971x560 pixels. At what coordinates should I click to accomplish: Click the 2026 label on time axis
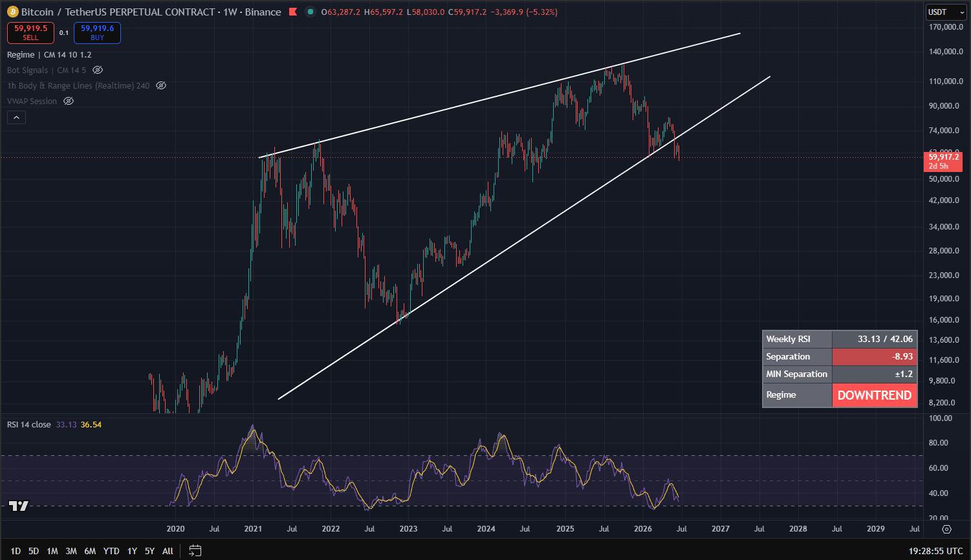pyautogui.click(x=643, y=528)
